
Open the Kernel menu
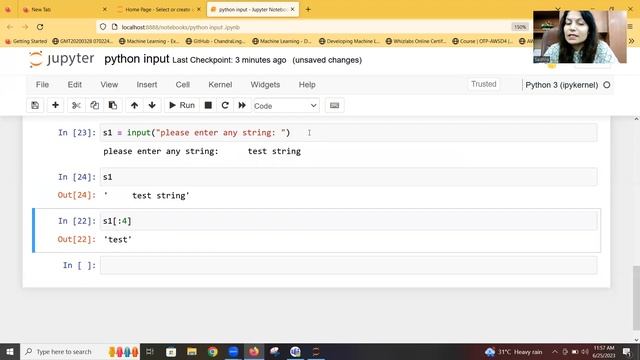pos(220,84)
